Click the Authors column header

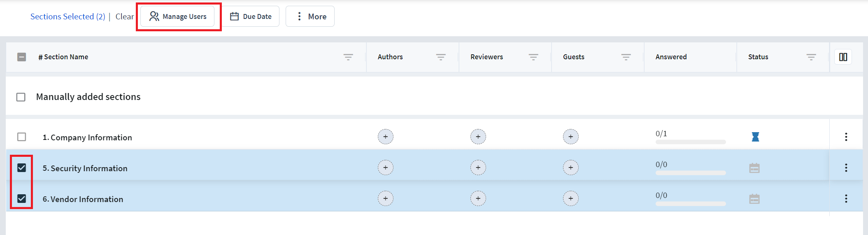[x=390, y=57]
